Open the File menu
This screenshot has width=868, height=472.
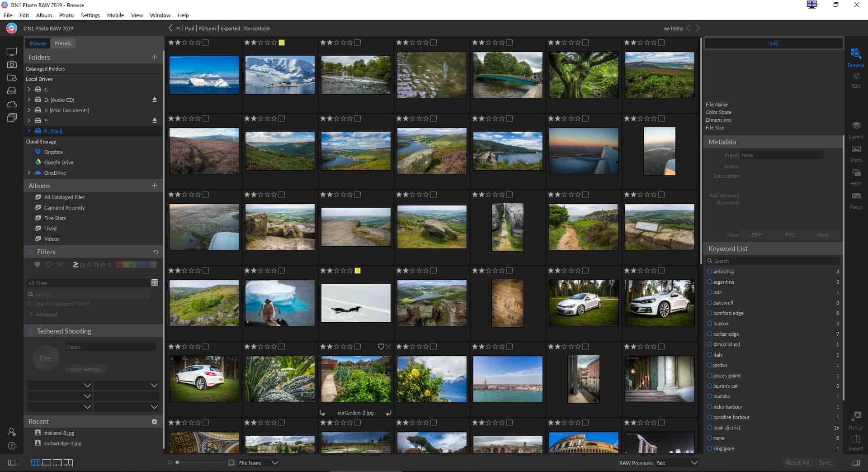click(x=8, y=15)
